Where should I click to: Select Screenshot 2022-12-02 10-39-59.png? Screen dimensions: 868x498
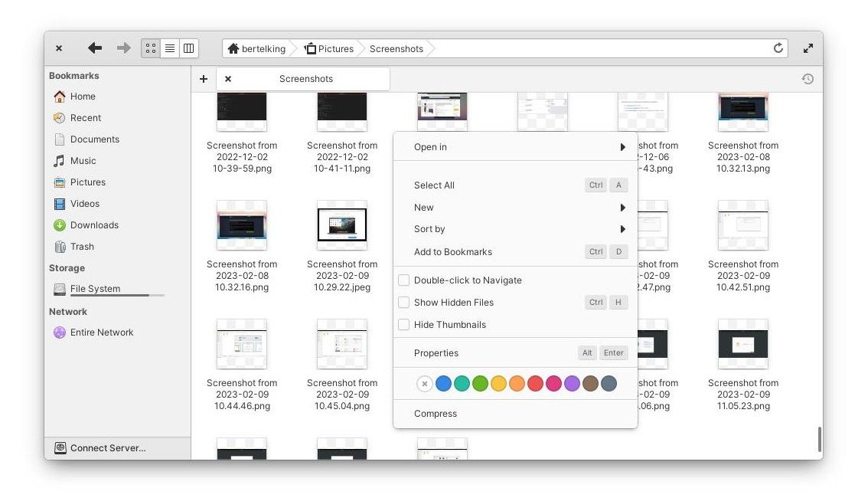242,133
